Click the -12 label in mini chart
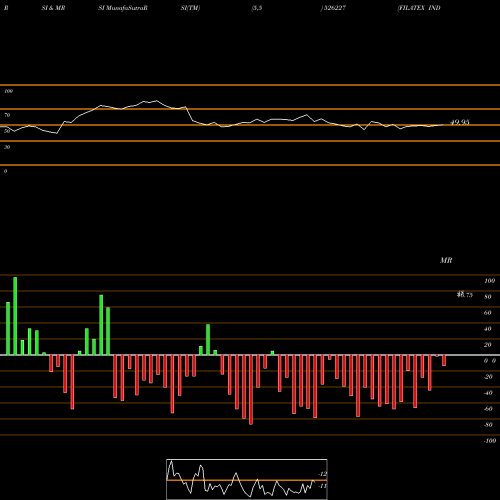The image size is (500, 500). (322, 474)
